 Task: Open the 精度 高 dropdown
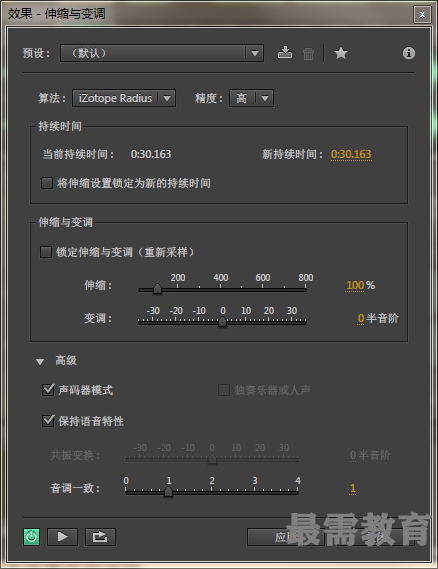click(x=251, y=98)
